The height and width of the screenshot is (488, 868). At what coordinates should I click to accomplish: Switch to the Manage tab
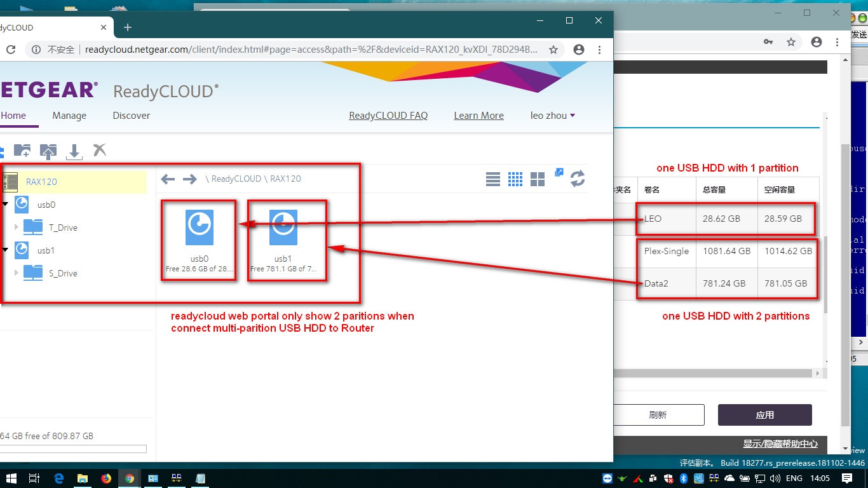tap(69, 116)
